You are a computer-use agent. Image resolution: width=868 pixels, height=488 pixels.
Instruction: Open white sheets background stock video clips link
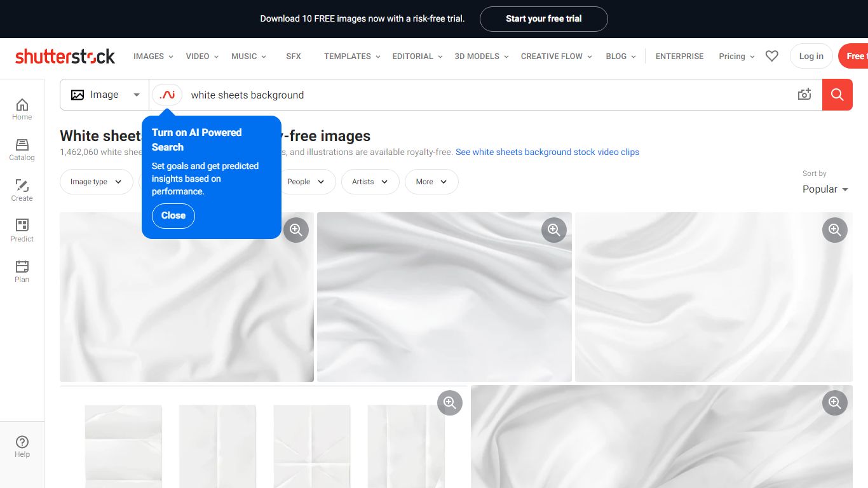(547, 152)
